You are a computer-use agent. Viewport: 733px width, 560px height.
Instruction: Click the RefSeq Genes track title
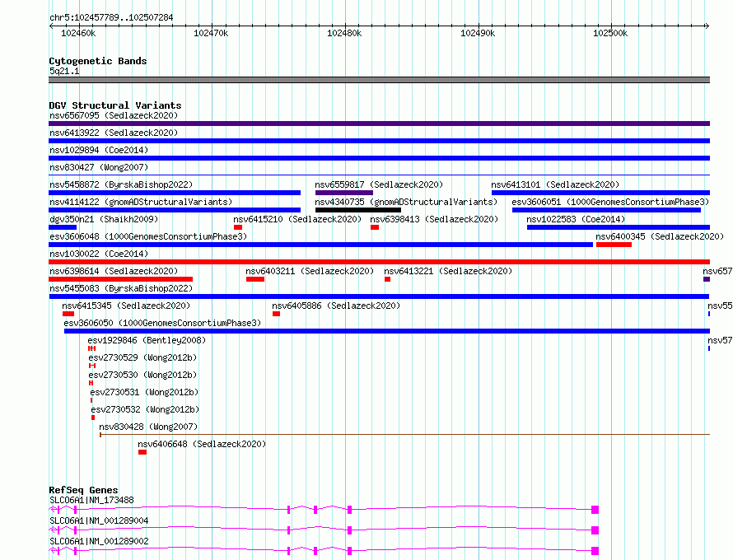click(83, 490)
